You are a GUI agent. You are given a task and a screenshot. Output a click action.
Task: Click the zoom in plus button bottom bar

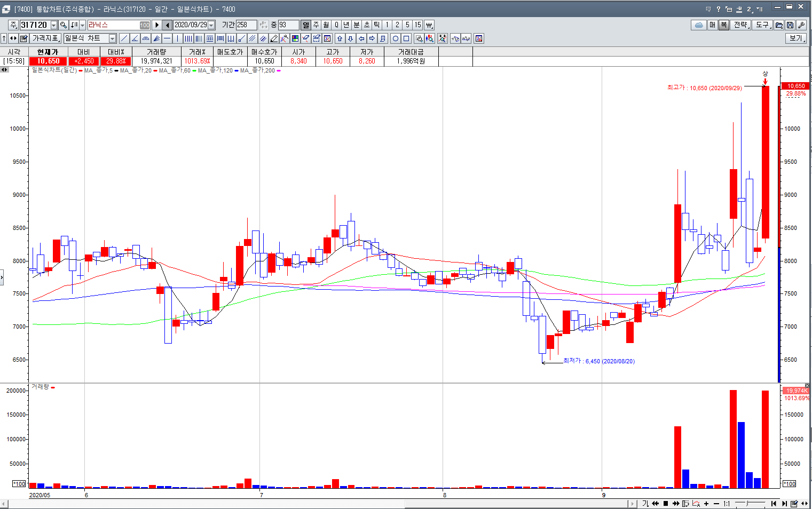point(706,504)
